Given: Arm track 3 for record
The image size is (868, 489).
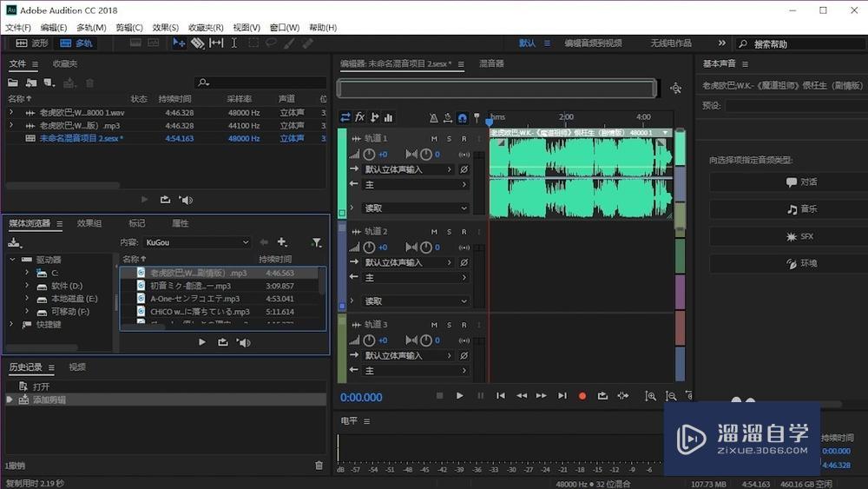Looking at the screenshot, I should click(464, 325).
